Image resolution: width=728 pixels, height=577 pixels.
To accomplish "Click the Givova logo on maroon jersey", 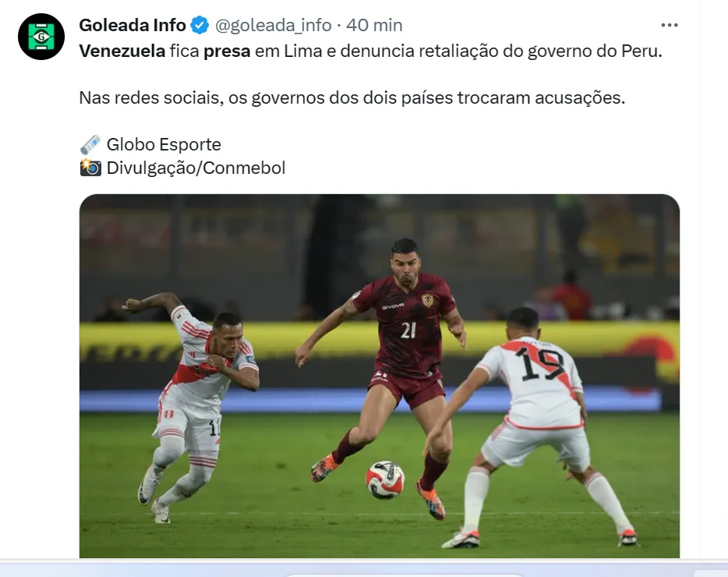I will tap(393, 306).
